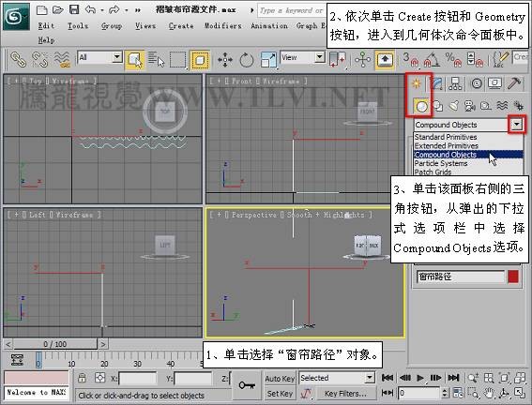This screenshot has width=532, height=405.
Task: Open the reference coordinate View dropdown
Action: pos(302,57)
